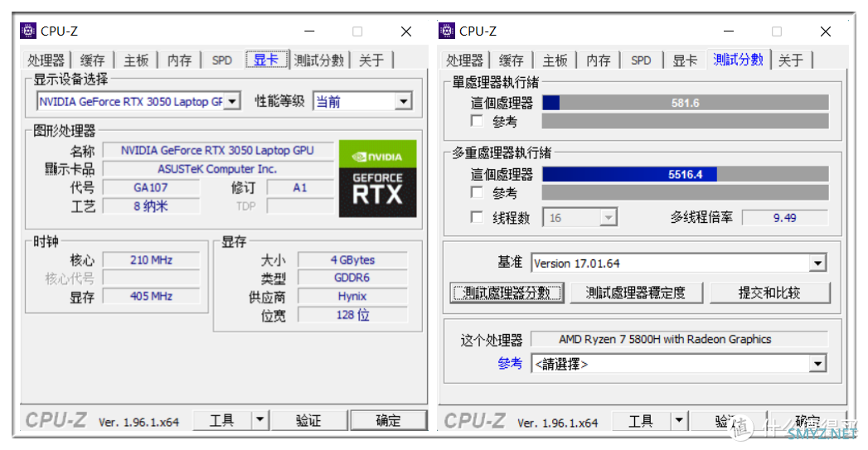Open the 内存 tab in the left window
868x450 pixels.
179,60
